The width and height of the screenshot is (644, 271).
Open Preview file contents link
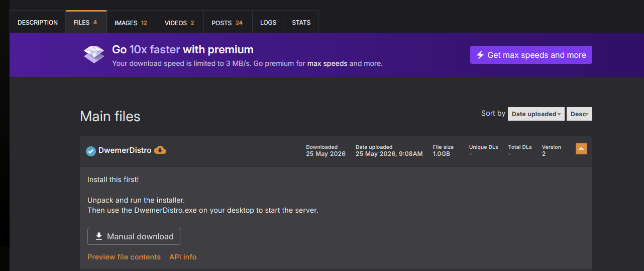click(x=124, y=257)
